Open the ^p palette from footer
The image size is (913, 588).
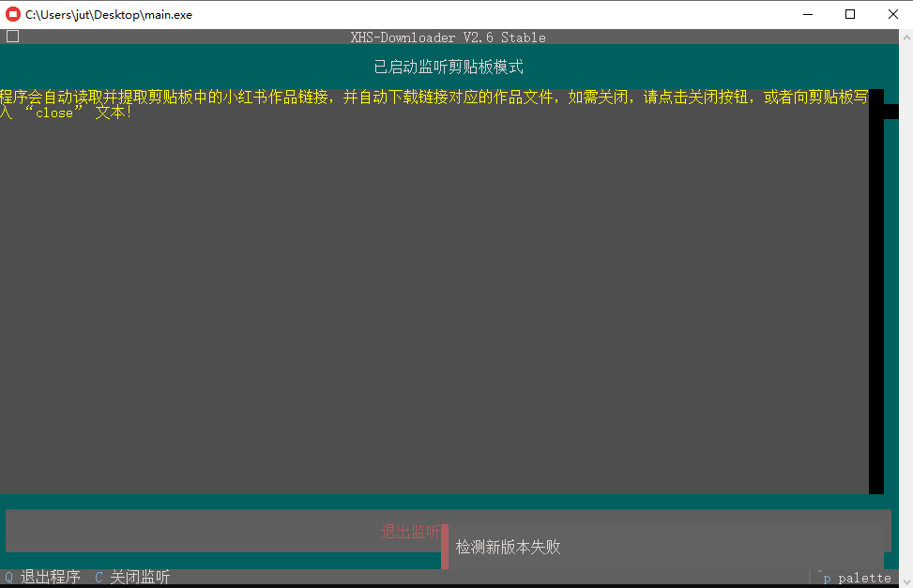coord(854,578)
